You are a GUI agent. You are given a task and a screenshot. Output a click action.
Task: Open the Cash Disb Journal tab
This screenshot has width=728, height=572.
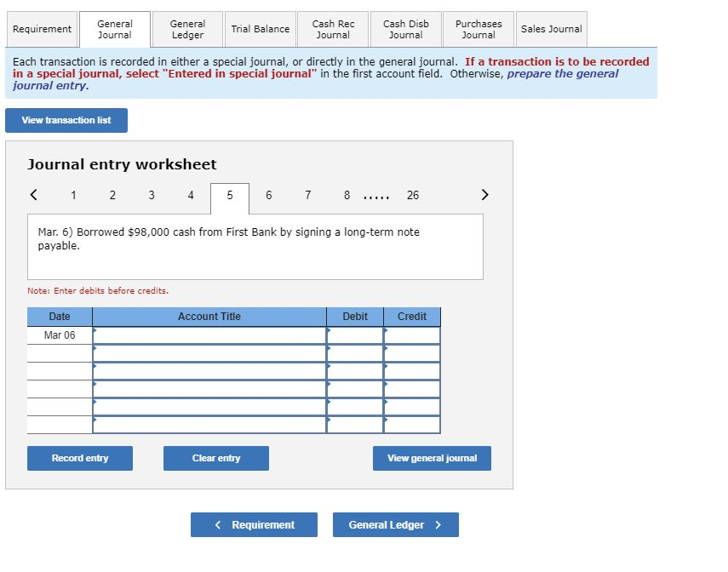point(405,29)
